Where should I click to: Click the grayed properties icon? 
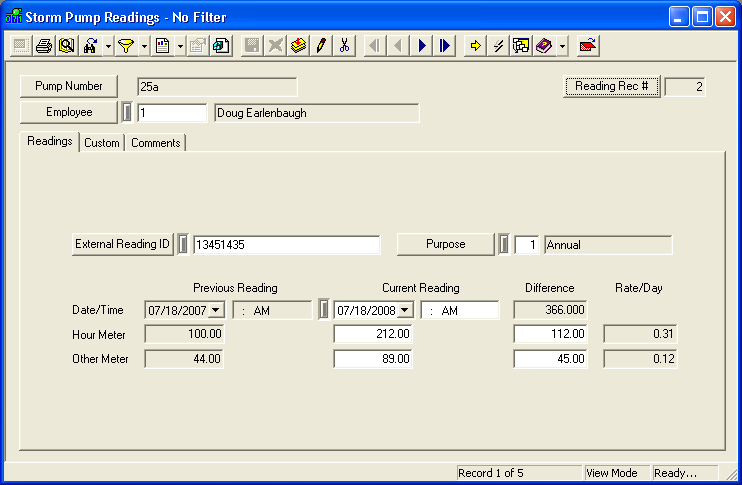pos(198,46)
